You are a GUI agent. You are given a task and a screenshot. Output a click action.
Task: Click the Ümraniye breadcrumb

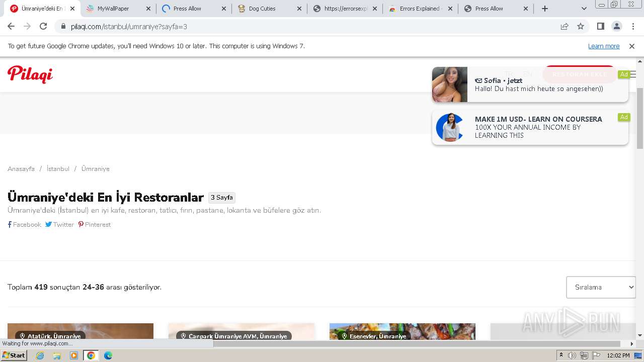point(95,169)
